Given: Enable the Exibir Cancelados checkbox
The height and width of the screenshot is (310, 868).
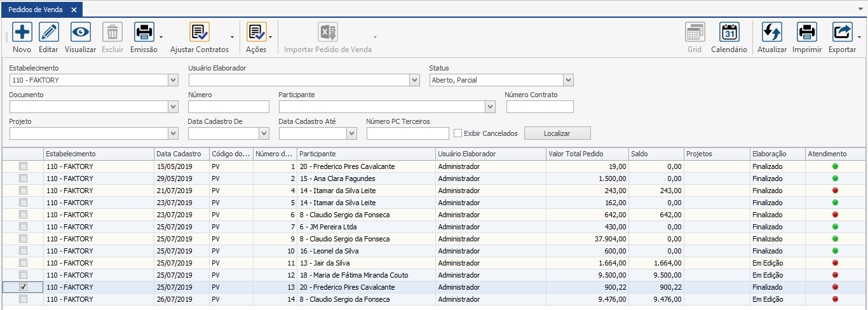Looking at the screenshot, I should [x=458, y=133].
